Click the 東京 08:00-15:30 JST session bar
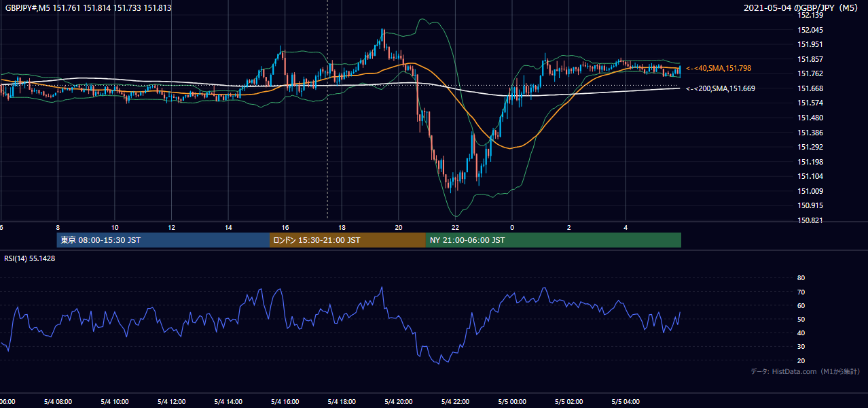 (163, 240)
